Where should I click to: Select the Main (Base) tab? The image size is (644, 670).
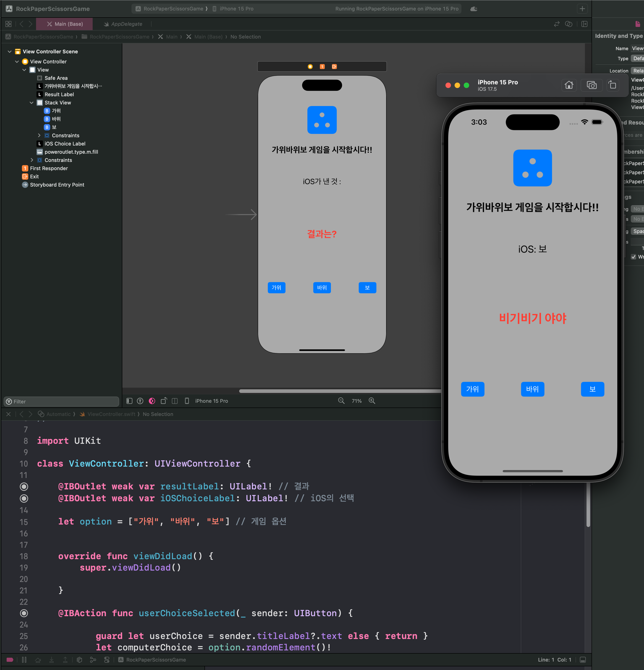[65, 24]
